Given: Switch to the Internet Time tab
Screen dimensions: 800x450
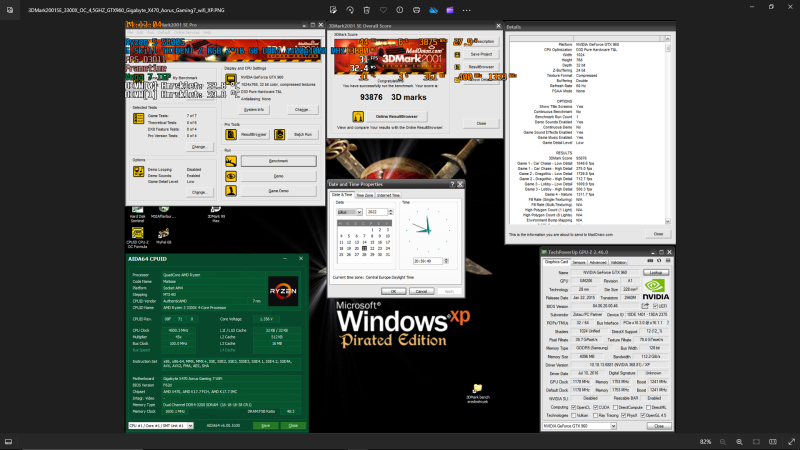Looking at the screenshot, I should coord(389,195).
